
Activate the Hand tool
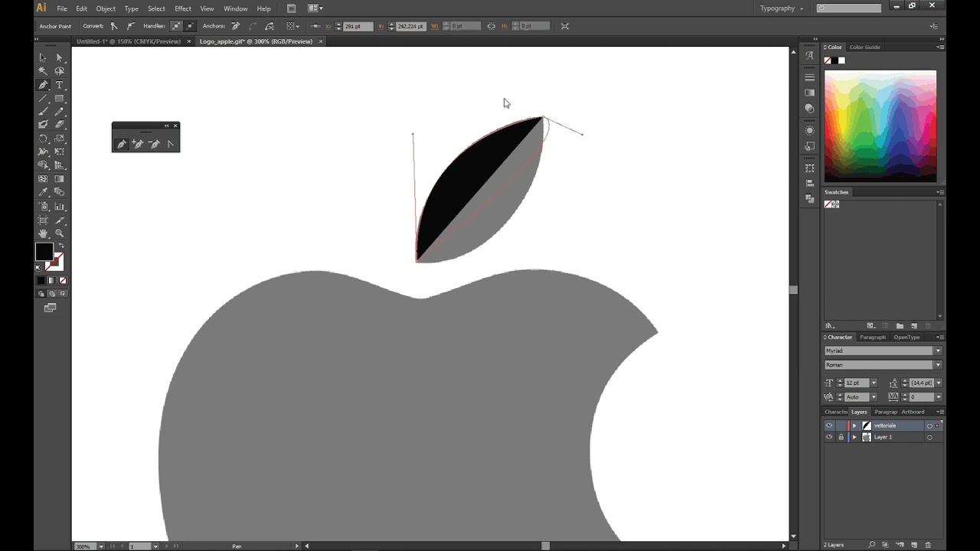point(43,233)
